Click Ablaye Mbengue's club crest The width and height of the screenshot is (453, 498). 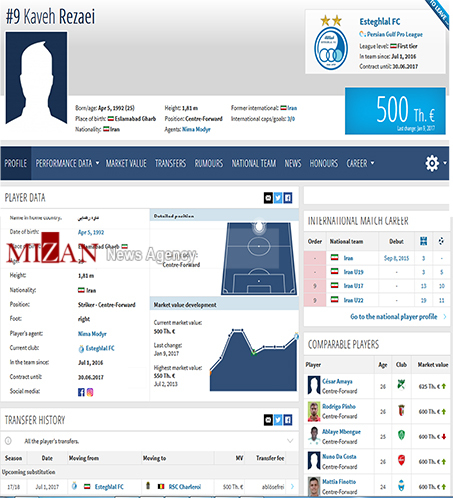coord(401,435)
